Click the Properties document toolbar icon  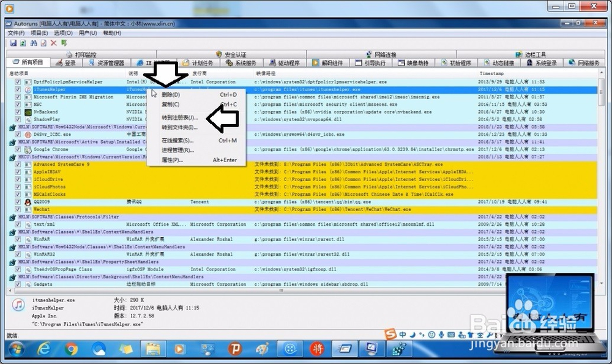(43, 43)
